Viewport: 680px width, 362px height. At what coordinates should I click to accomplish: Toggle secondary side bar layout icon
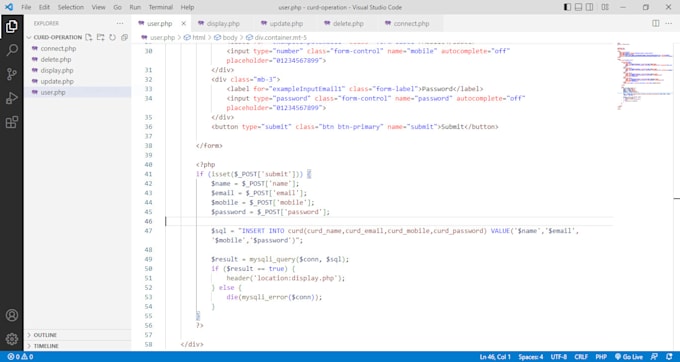[x=590, y=7]
